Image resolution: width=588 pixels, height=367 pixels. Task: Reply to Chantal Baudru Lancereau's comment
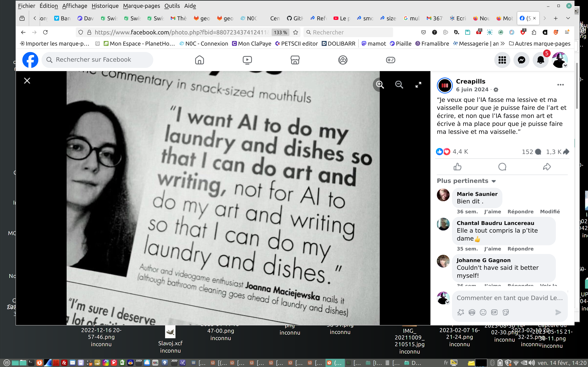click(520, 249)
